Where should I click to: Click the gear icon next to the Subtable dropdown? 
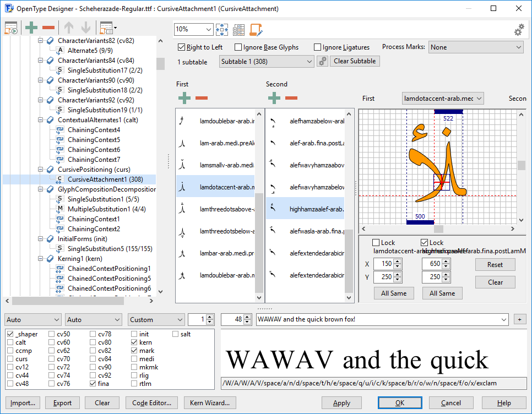[x=323, y=61]
